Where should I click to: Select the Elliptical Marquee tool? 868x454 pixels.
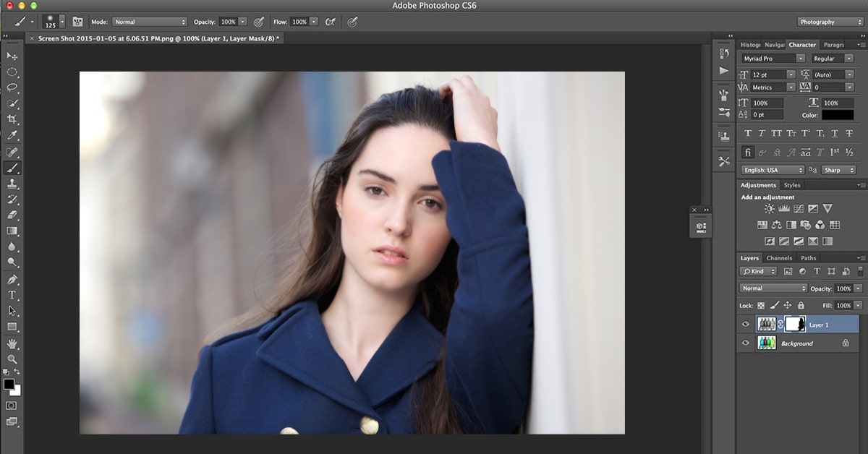(12, 72)
